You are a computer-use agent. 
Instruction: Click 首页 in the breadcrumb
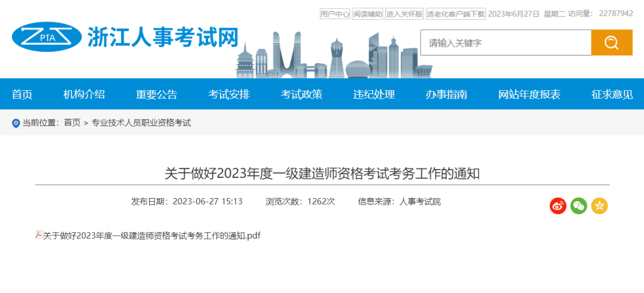[72, 122]
